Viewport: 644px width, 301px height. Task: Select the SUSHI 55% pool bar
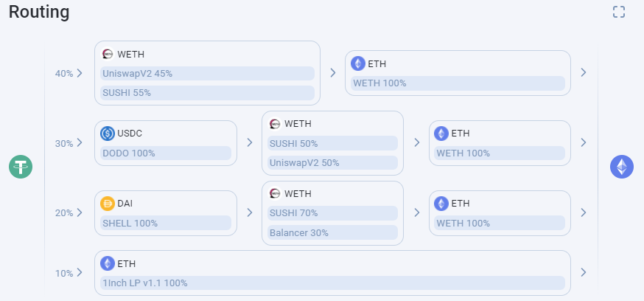[x=208, y=93]
